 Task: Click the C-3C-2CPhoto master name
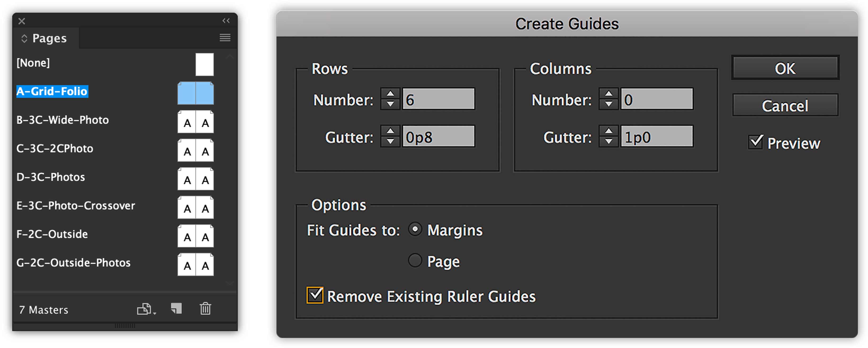[55, 148]
